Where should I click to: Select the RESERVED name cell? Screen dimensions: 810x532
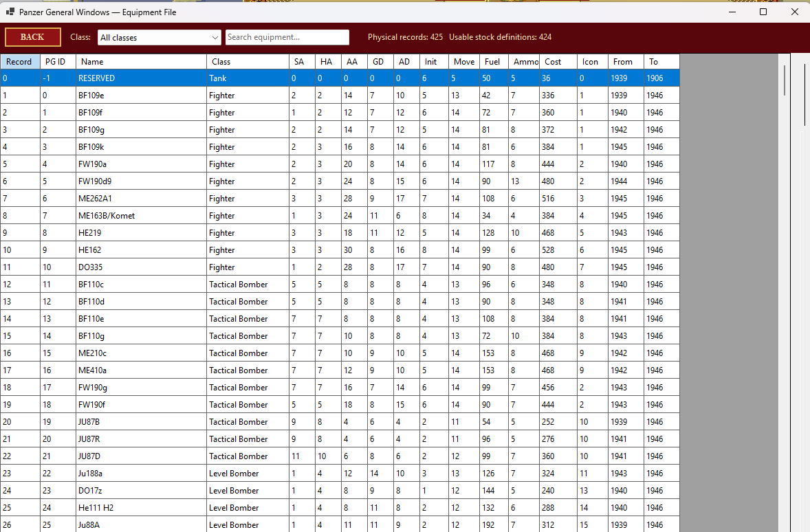141,78
